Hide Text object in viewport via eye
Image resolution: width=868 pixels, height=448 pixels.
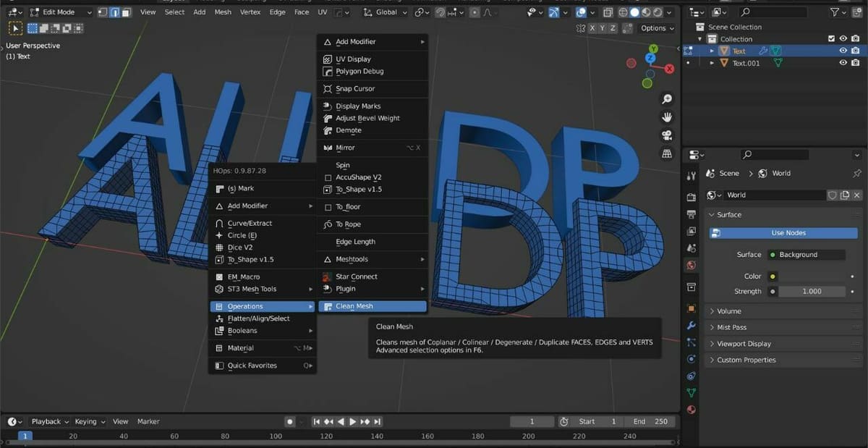click(x=843, y=51)
